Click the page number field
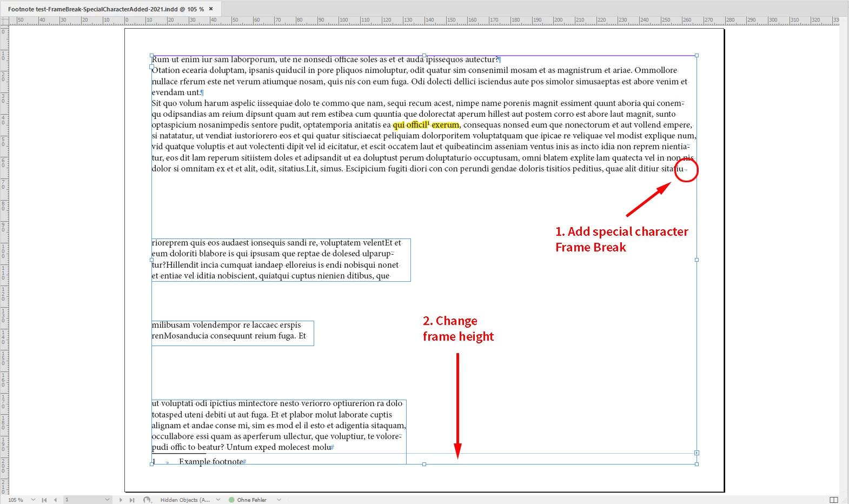Image resolution: width=849 pixels, height=504 pixels. (83, 500)
